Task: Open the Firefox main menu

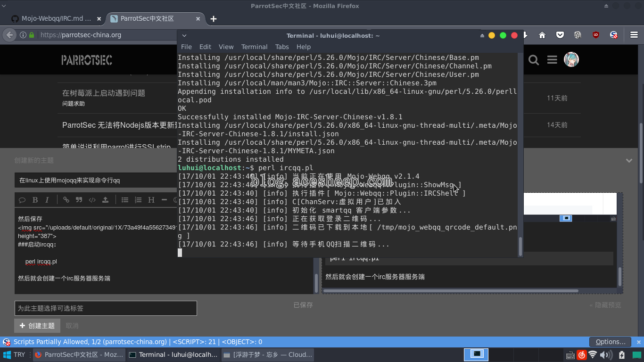Action: (x=634, y=35)
